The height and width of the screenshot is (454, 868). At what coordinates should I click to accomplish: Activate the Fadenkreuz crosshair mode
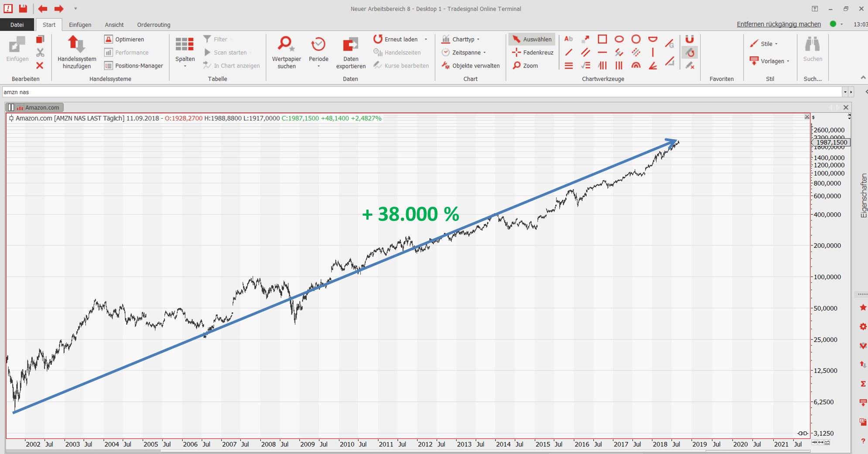533,52
